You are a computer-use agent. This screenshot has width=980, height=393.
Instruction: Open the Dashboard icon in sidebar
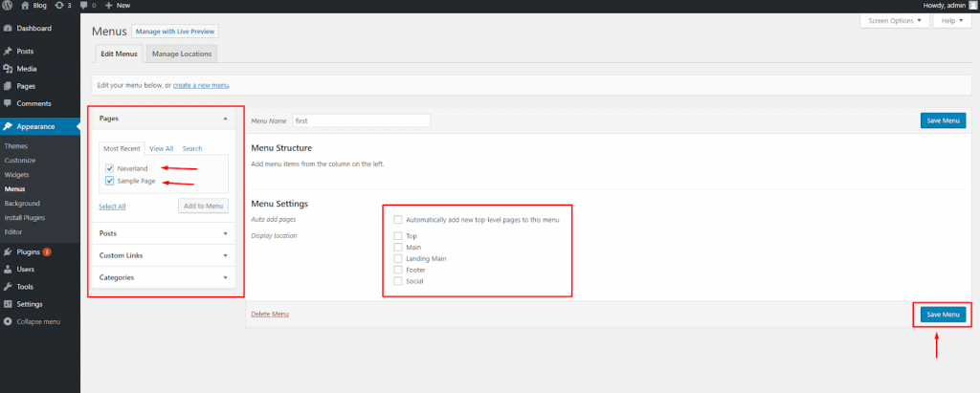(x=9, y=28)
